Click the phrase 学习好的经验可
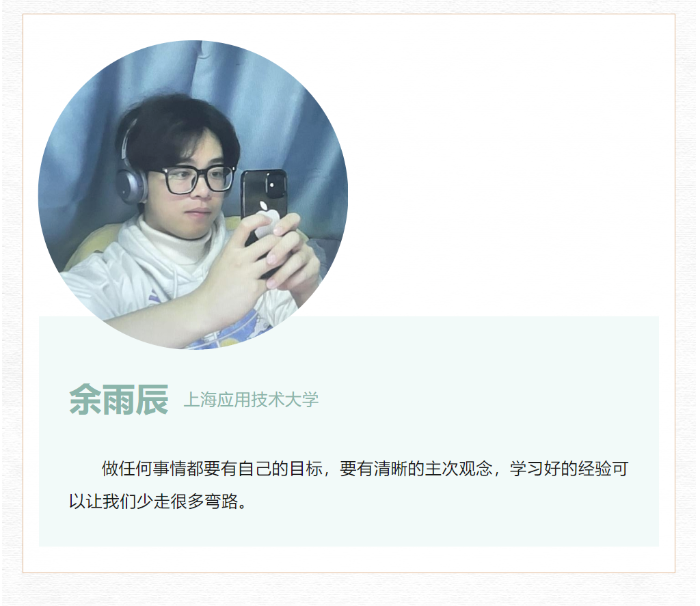 [569, 469]
